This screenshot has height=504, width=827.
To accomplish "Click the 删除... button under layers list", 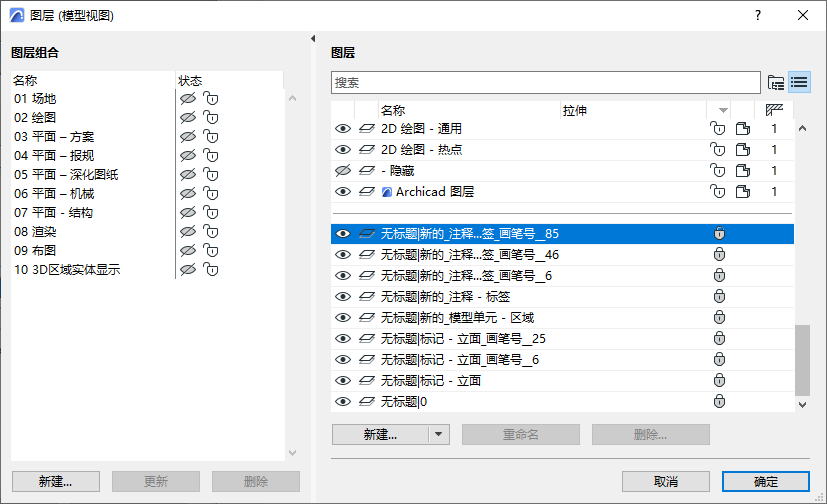I will tap(650, 434).
